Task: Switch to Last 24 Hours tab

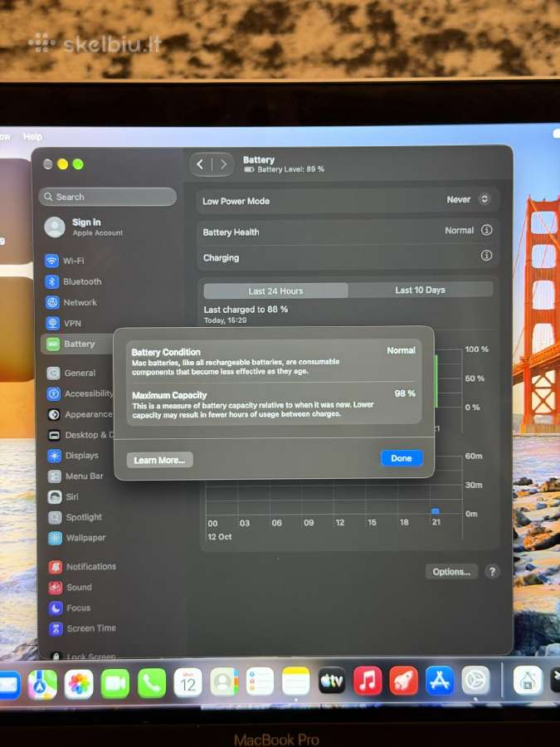Action: pos(275,290)
